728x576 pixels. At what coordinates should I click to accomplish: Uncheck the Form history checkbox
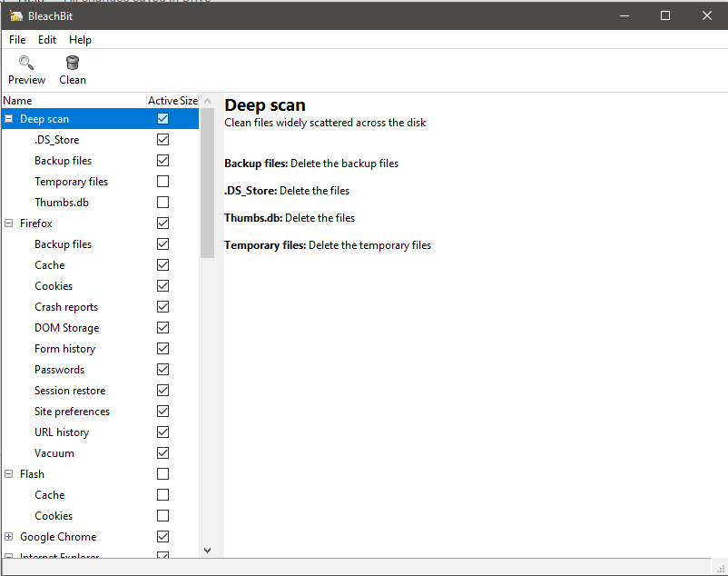click(163, 348)
